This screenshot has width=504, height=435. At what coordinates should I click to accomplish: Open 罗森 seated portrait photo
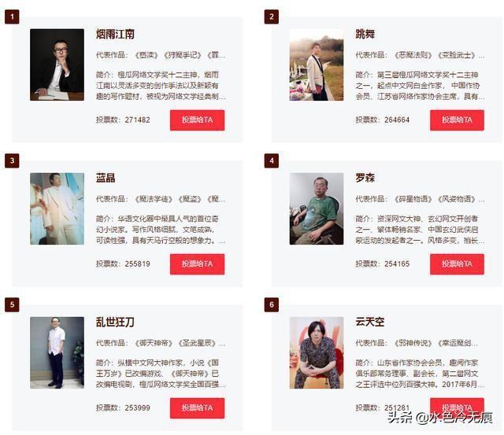[x=317, y=208]
